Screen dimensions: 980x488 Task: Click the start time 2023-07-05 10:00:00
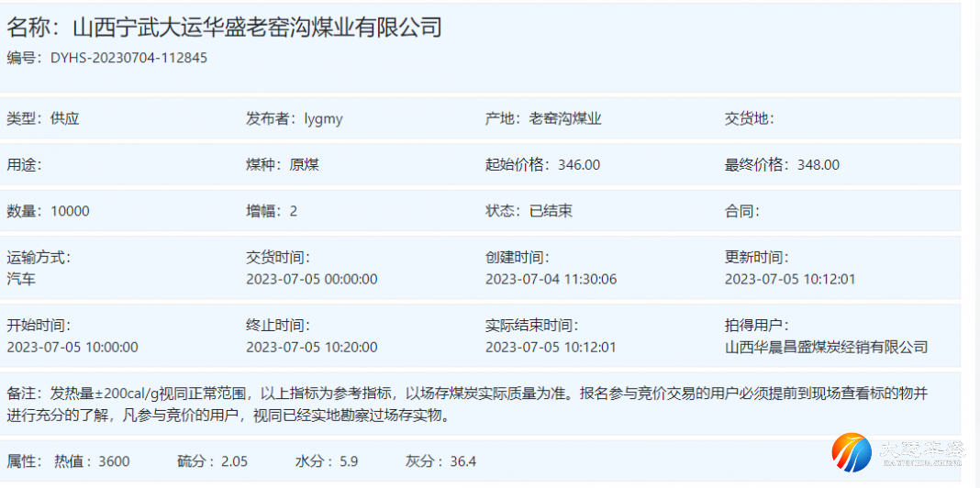(72, 347)
